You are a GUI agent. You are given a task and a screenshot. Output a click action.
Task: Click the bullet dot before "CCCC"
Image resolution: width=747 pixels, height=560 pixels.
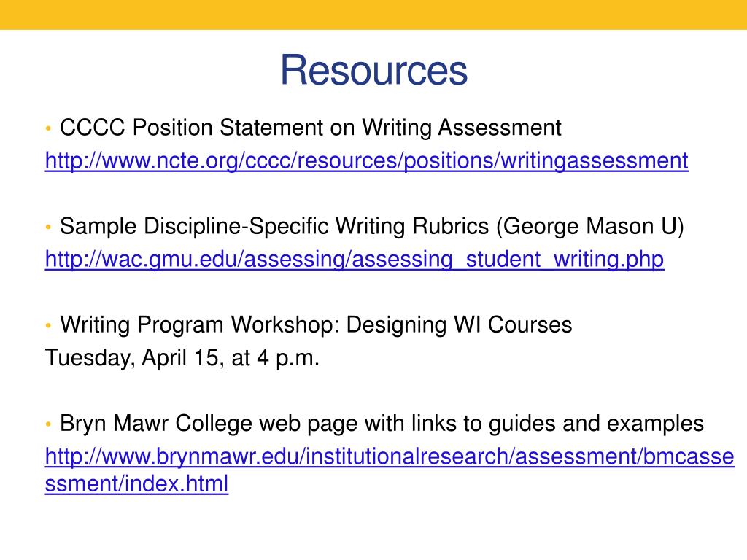pyautogui.click(x=48, y=128)
